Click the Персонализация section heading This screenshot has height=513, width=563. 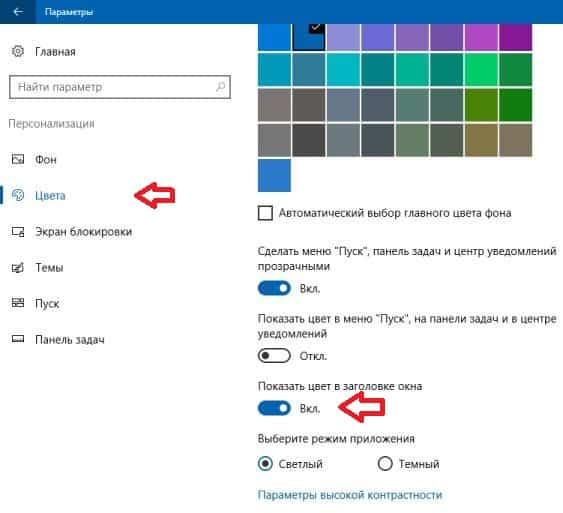(x=51, y=124)
